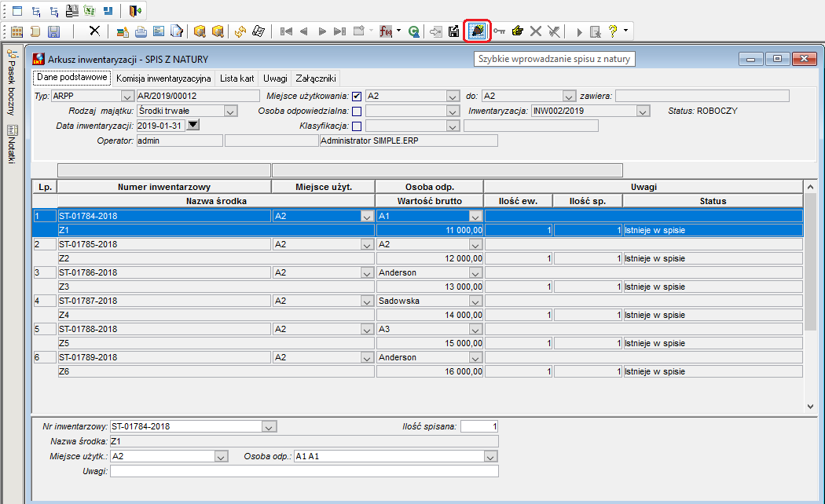Image resolution: width=825 pixels, height=504 pixels.
Task: Click the exit door icon
Action: [x=134, y=11]
